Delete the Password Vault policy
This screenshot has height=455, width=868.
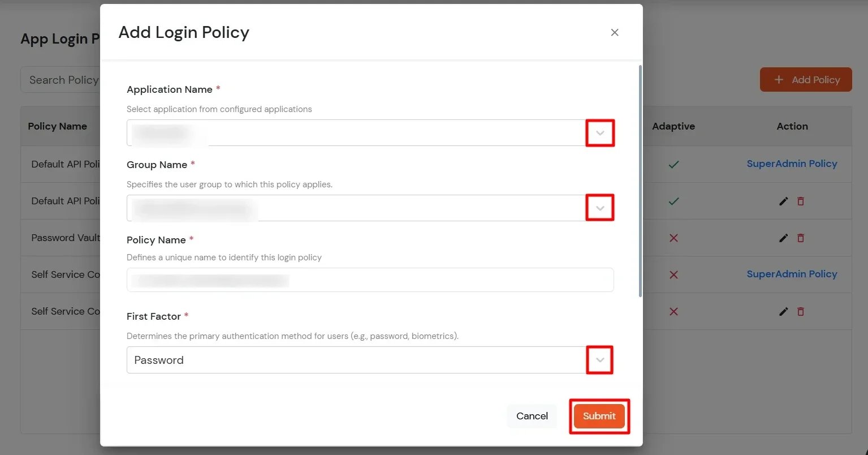pyautogui.click(x=801, y=238)
